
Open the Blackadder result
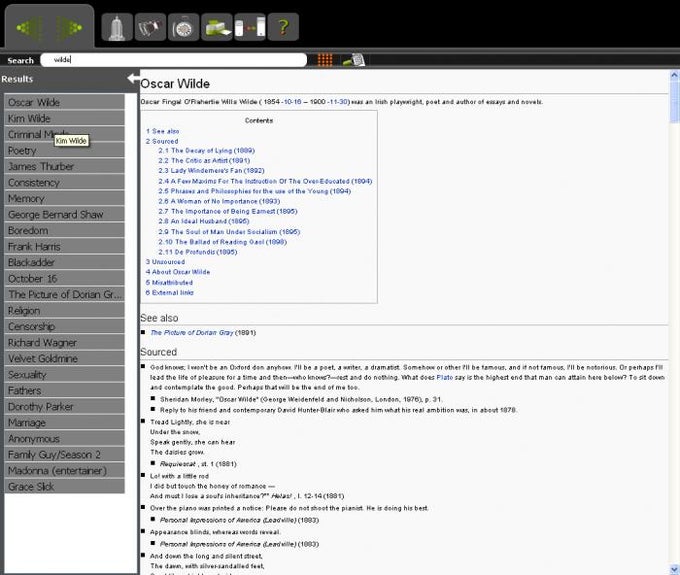click(x=64, y=262)
